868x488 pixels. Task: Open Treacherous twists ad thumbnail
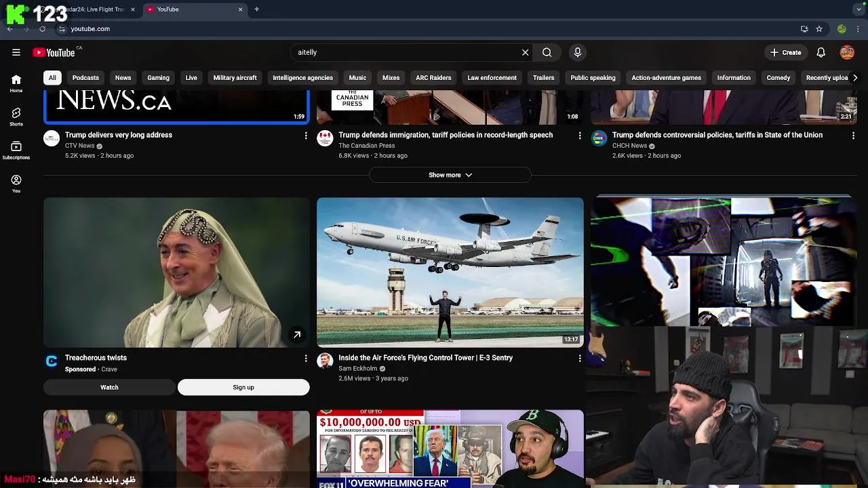point(176,272)
